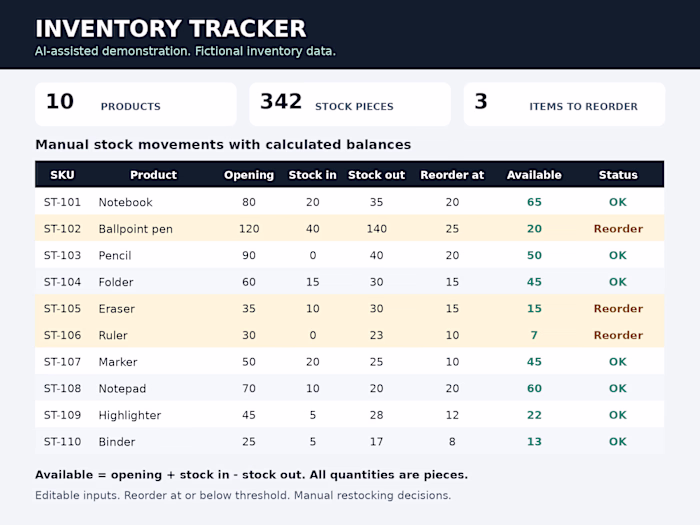The height and width of the screenshot is (525, 700).
Task: Click Binder available value 13
Action: pyautogui.click(x=534, y=442)
